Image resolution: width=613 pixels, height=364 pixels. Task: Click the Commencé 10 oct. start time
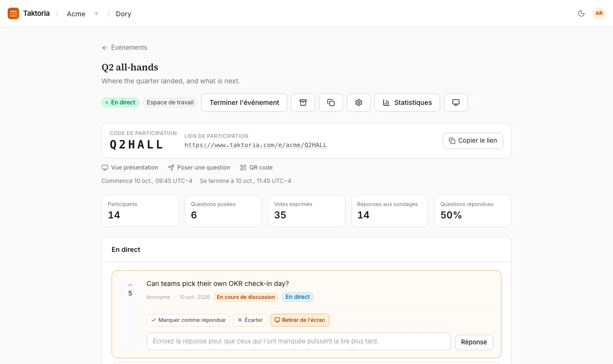[147, 181]
